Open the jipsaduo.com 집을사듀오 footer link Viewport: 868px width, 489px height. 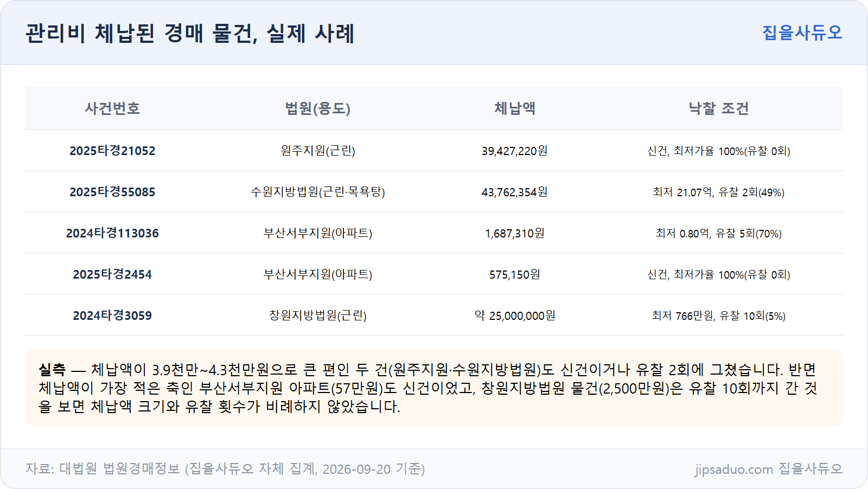[x=769, y=469]
